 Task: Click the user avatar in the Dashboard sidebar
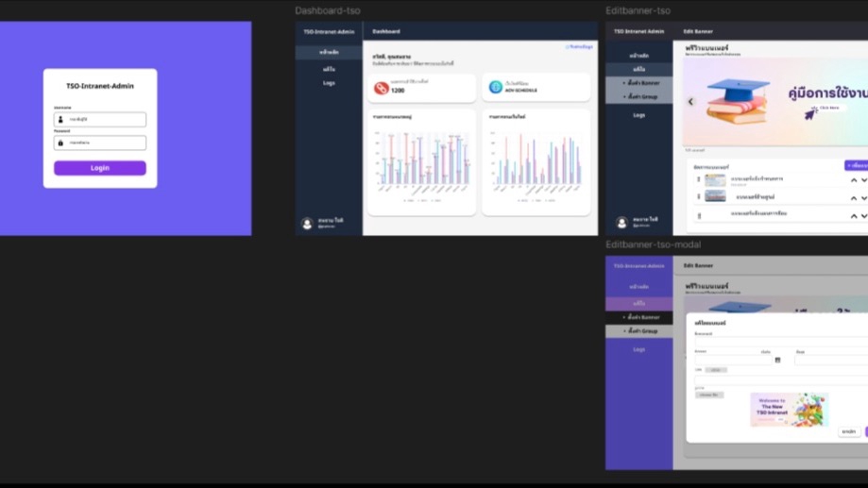pos(307,224)
